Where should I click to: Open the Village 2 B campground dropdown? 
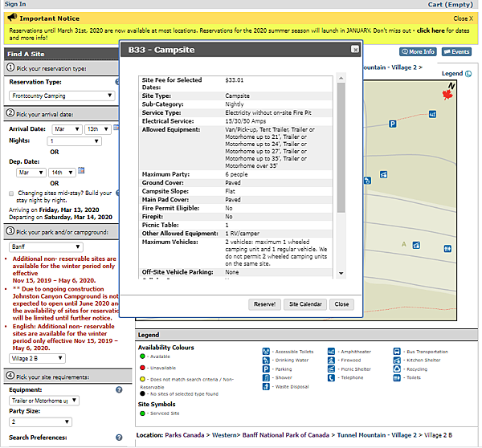38,358
